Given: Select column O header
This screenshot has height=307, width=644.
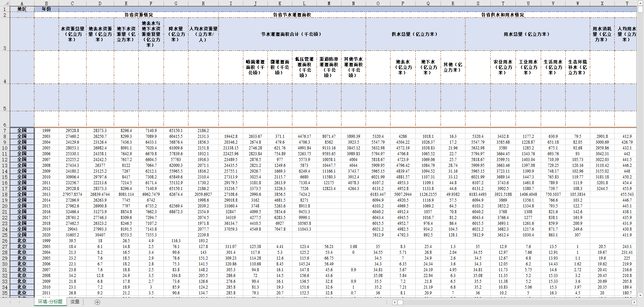Looking at the screenshot, I should (378, 3).
